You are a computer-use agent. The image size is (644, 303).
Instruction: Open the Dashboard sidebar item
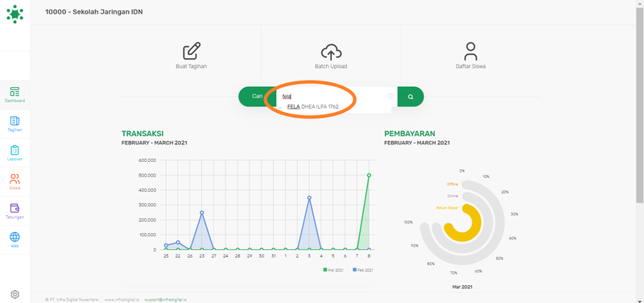(x=14, y=95)
